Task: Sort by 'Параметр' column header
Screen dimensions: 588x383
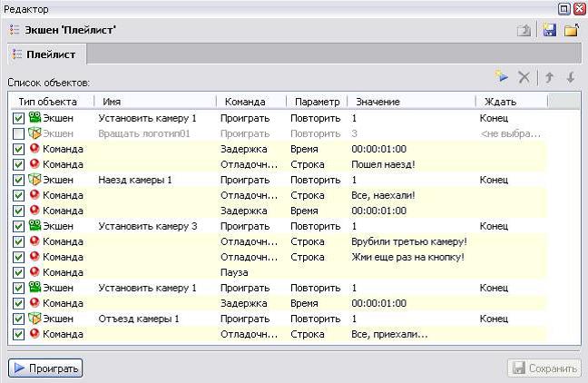Action: [317, 102]
